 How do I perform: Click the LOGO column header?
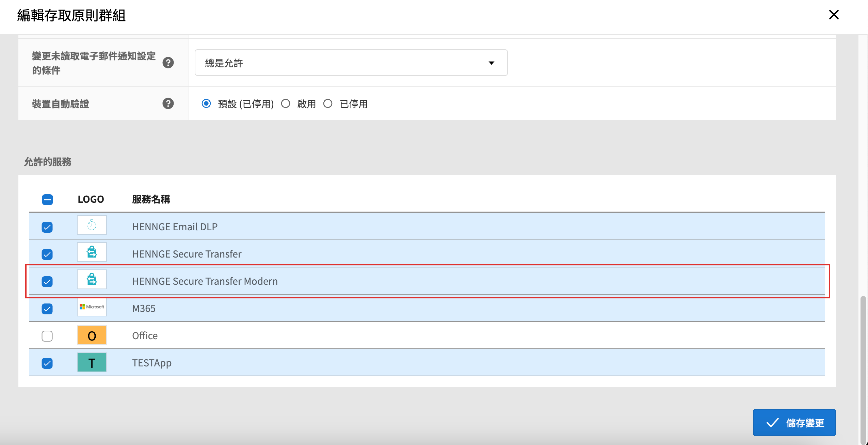pyautogui.click(x=91, y=199)
